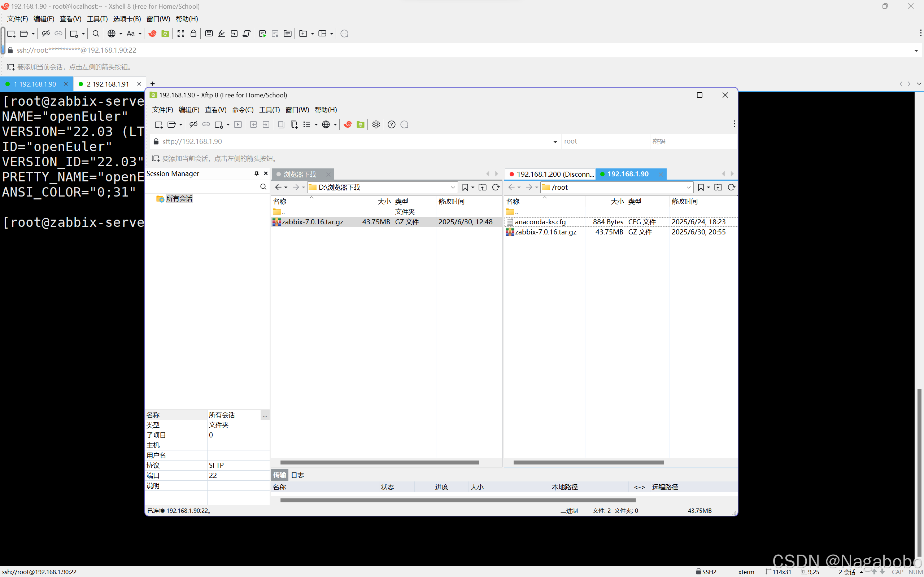The image size is (924, 577).
Task: Select the 所有会话 folder in session tree
Action: point(179,199)
